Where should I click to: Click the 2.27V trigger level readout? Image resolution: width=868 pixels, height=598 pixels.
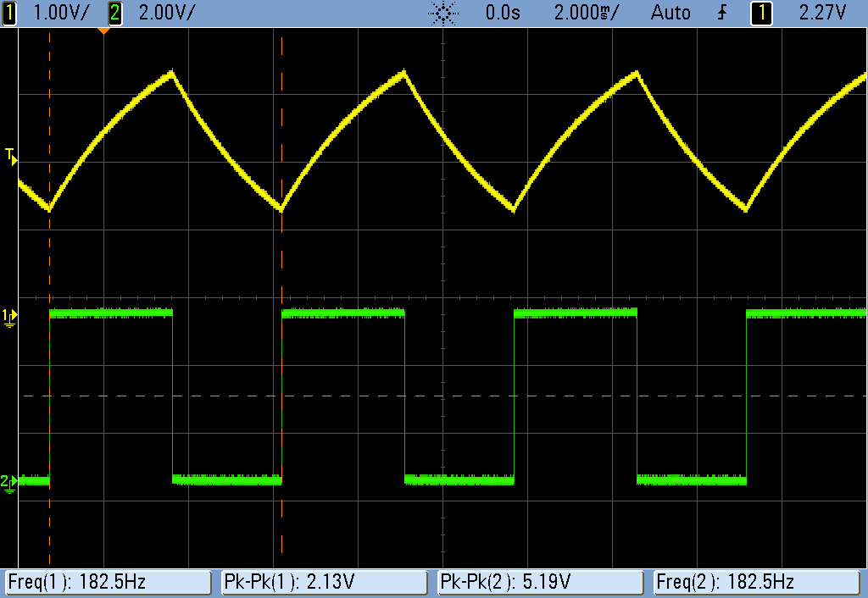pos(822,13)
